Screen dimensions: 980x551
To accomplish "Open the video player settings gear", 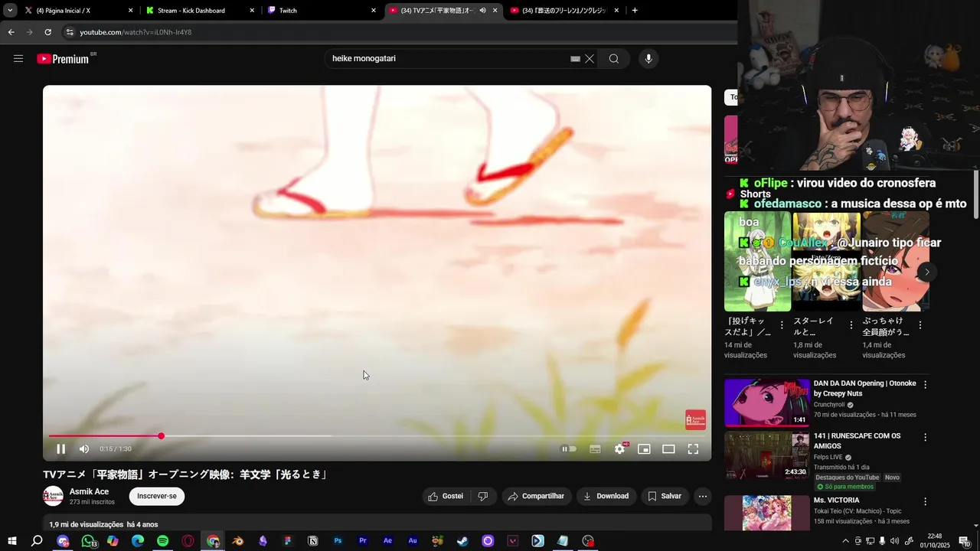I will pyautogui.click(x=619, y=449).
